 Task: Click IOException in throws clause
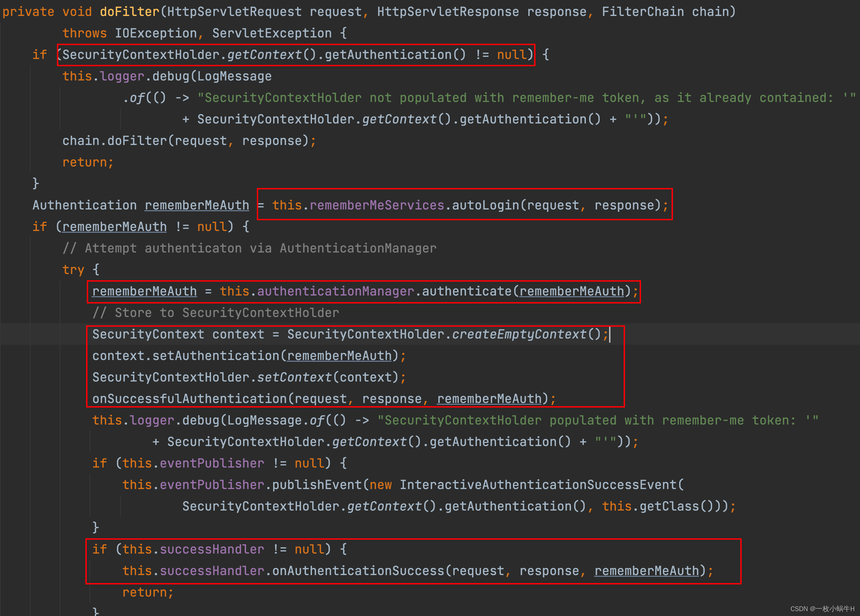coord(156,33)
